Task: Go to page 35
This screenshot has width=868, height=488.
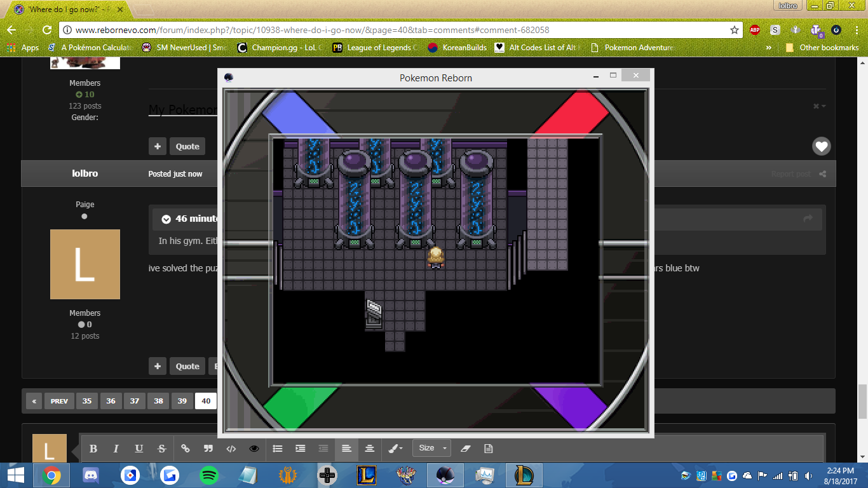Action: pyautogui.click(x=87, y=401)
